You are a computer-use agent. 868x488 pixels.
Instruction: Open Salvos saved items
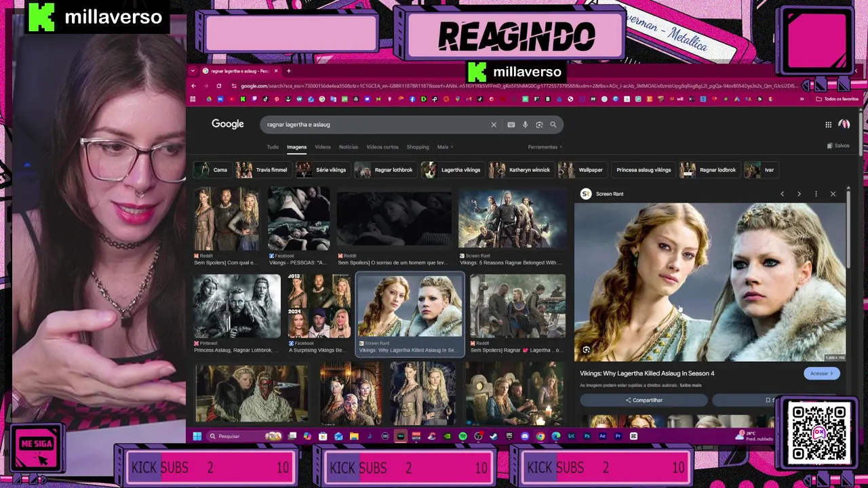839,146
